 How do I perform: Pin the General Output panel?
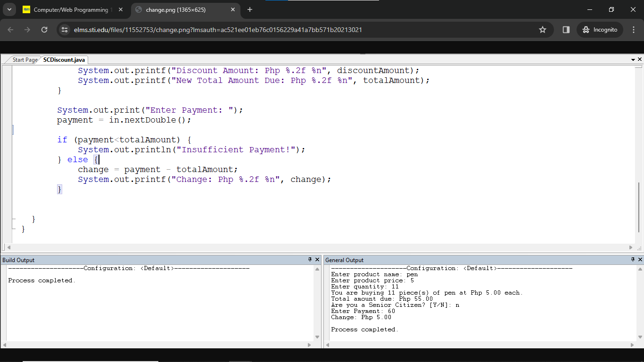point(633,260)
